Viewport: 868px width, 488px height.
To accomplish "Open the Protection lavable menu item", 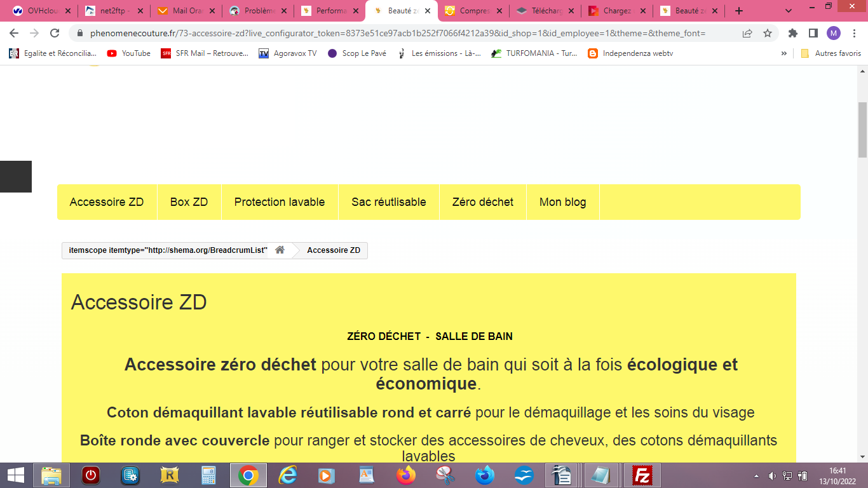I will coord(280,202).
